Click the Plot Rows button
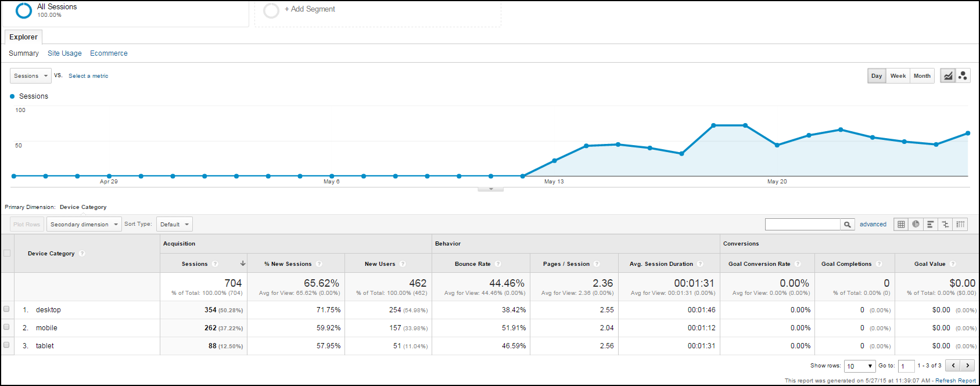The width and height of the screenshot is (980, 386). pos(27,225)
